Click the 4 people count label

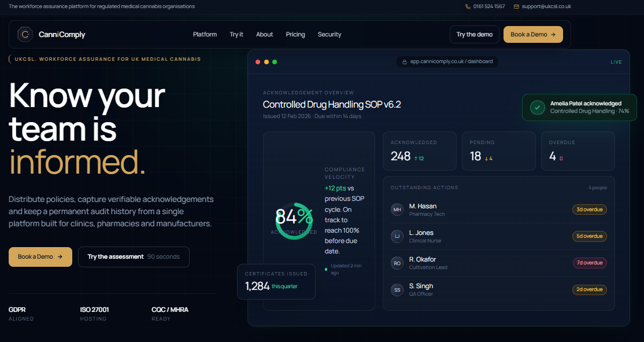[598, 188]
